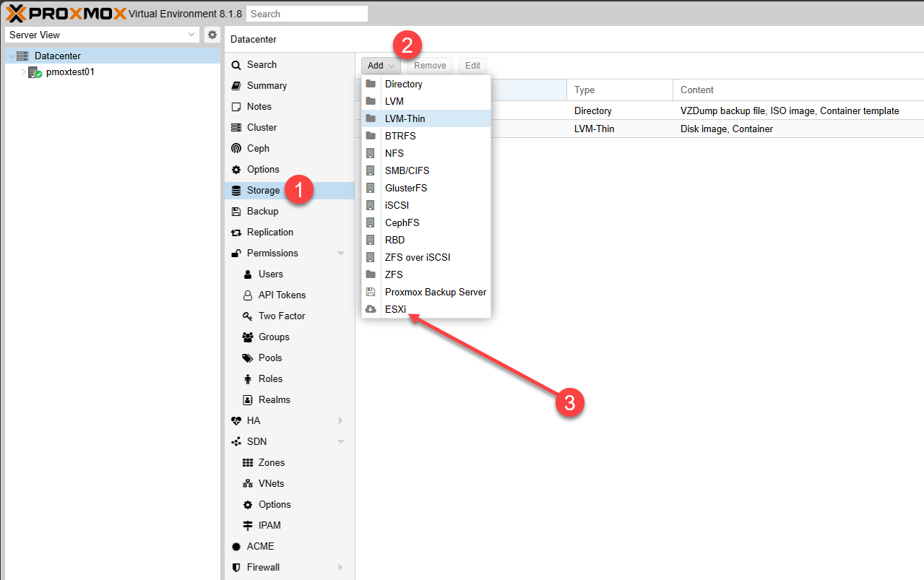The width and height of the screenshot is (924, 580).
Task: Open API Tokens via its key icon
Action: pos(249,295)
